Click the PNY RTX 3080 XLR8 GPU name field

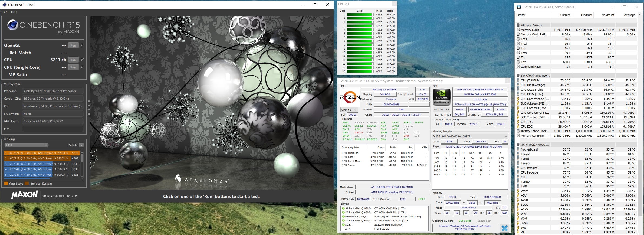(480, 90)
